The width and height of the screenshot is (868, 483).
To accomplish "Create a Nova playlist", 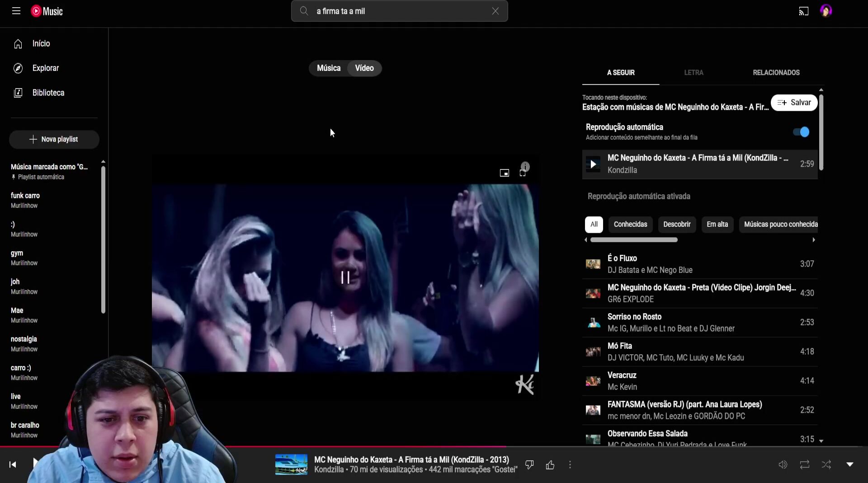I will [54, 139].
